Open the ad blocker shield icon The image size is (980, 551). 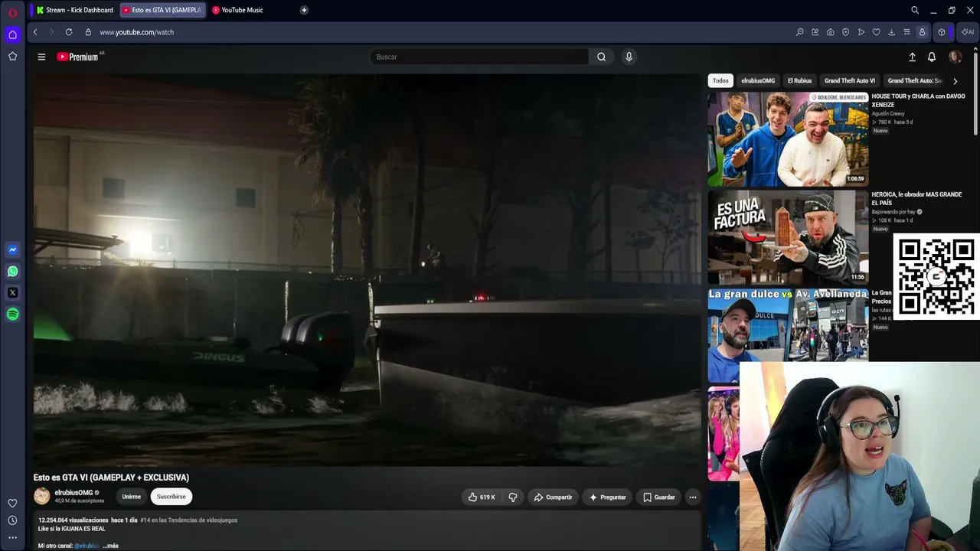click(846, 32)
